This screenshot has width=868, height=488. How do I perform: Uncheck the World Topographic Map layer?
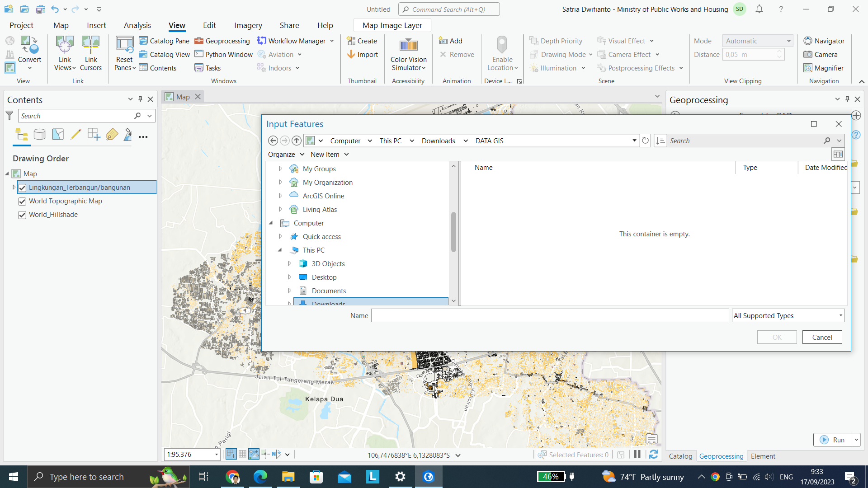22,201
